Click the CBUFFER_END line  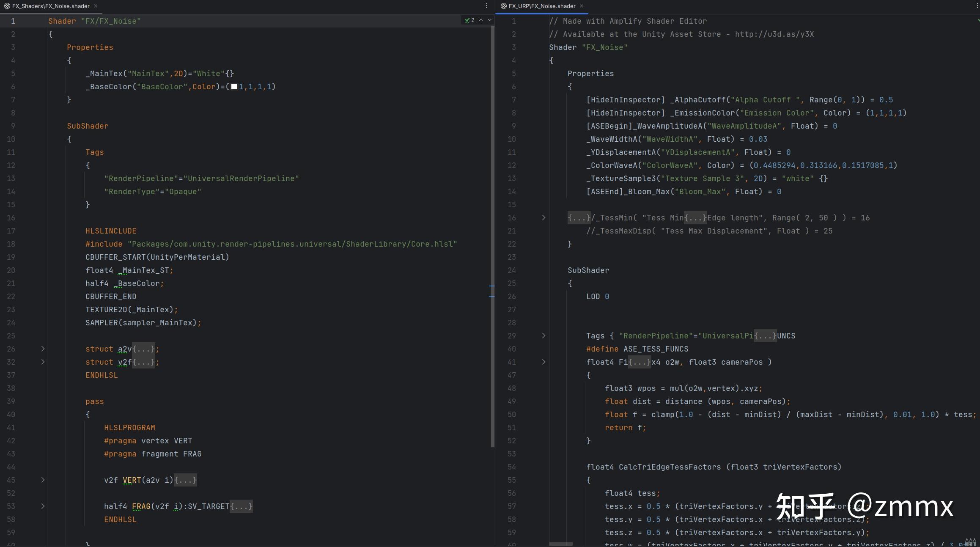click(111, 297)
